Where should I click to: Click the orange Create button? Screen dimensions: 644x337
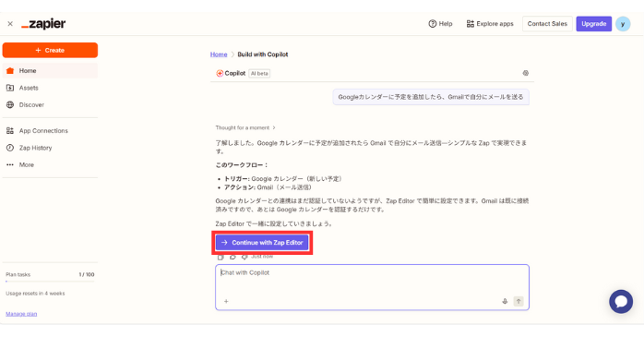(x=50, y=50)
